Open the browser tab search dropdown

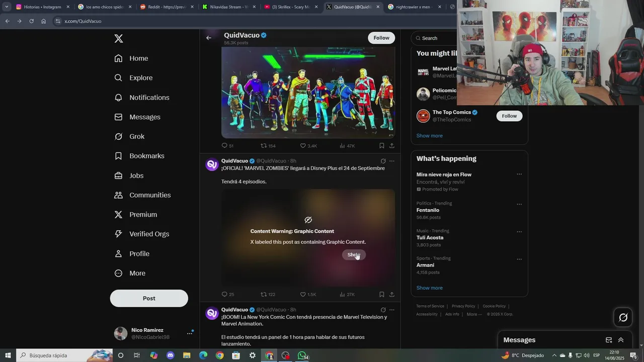[7, 7]
